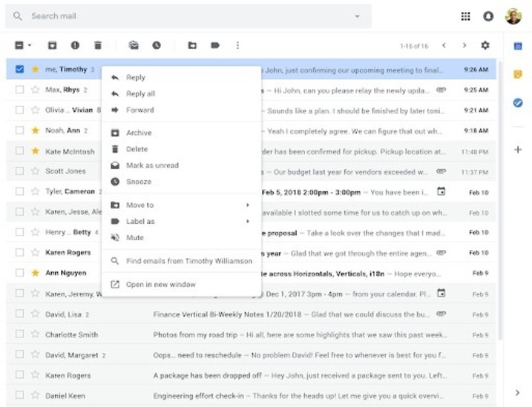
Task: Select Archive in the context menu
Action: coord(182,133)
